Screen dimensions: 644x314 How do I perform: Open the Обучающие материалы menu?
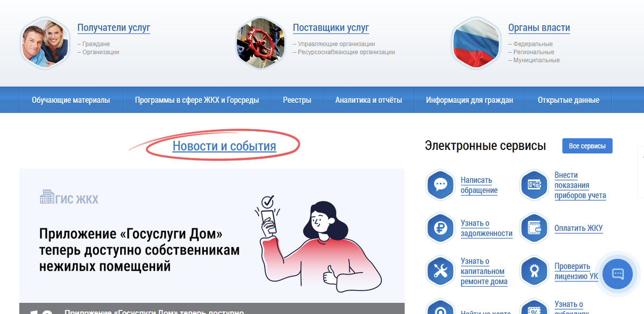point(71,100)
